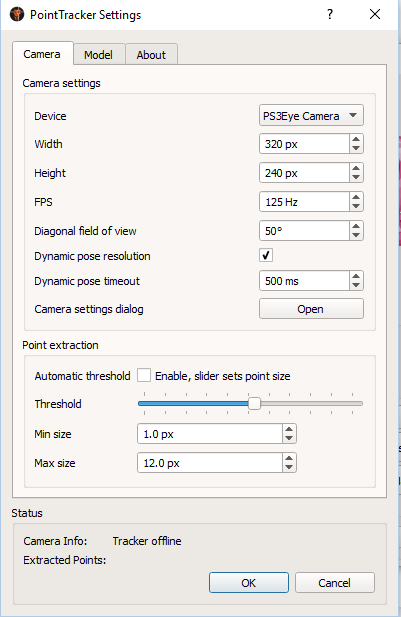Viewport: 401px width, 617px height.
Task: Click the PointTracker app icon in title bar
Action: pyautogui.click(x=17, y=15)
